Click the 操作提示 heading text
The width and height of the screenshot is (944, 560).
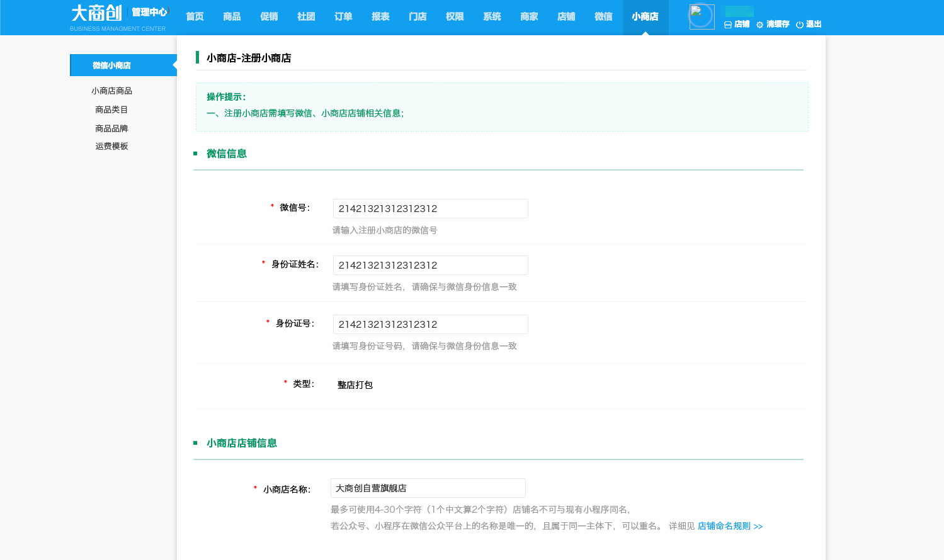coord(226,97)
